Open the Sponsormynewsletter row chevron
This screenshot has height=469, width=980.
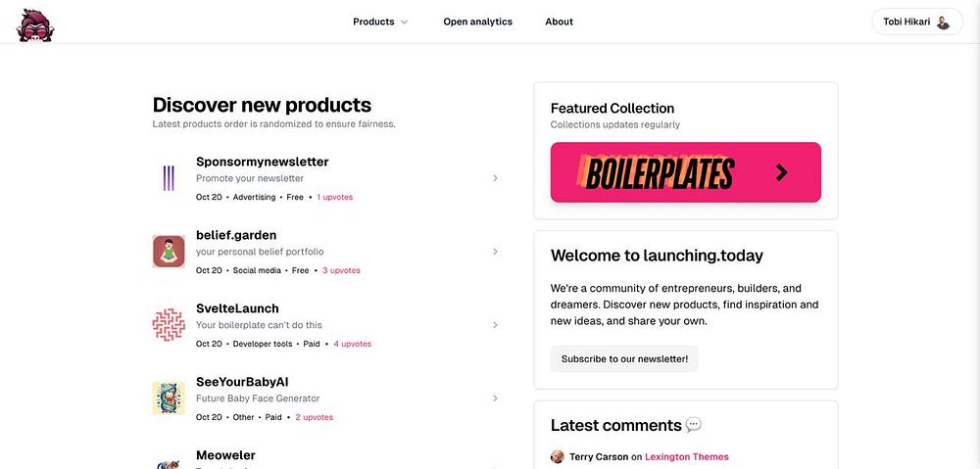(495, 178)
